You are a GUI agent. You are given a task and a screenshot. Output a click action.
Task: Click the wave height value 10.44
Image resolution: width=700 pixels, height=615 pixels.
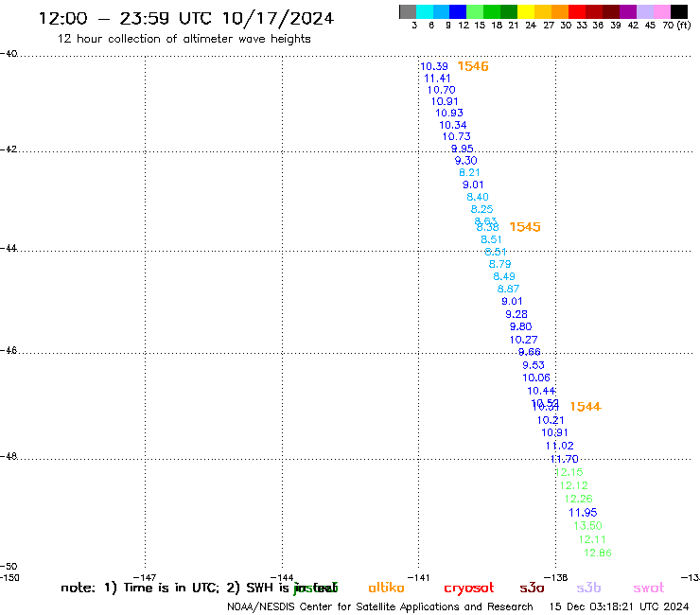(541, 391)
